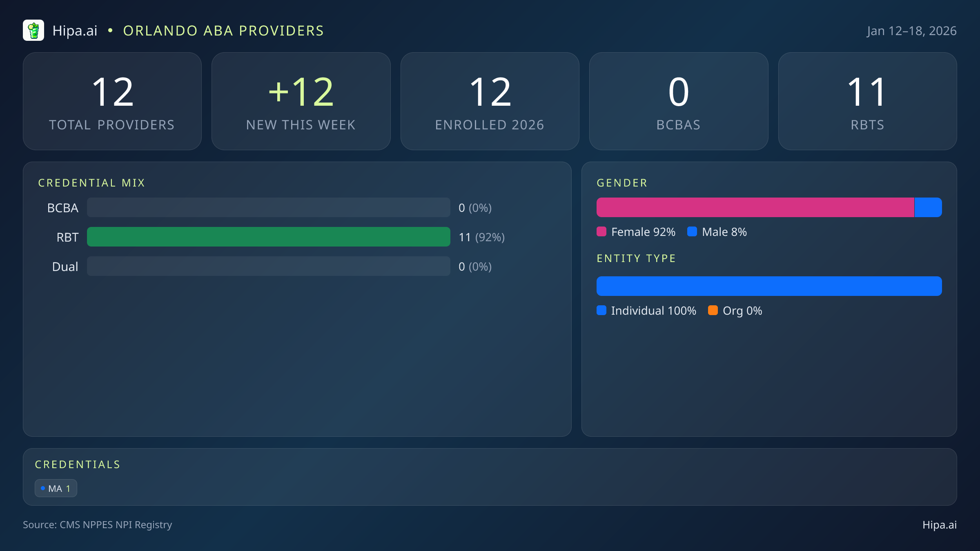Click the Jan 12–18, 2026 date label
This screenshot has height=551, width=980.
pos(911,30)
